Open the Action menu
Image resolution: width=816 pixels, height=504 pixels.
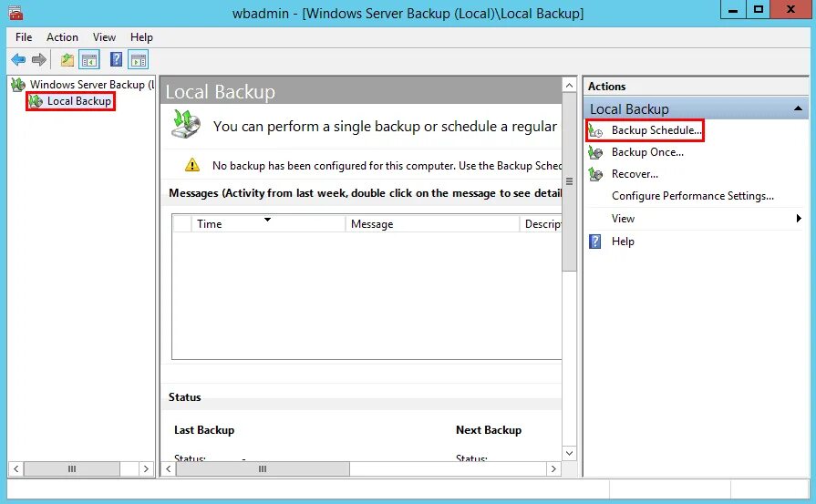[x=62, y=37]
